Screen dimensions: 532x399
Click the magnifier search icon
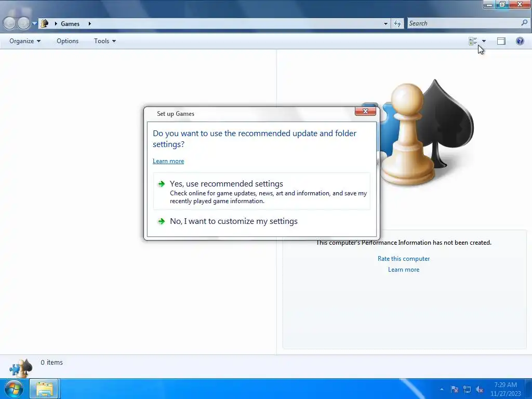click(x=524, y=23)
